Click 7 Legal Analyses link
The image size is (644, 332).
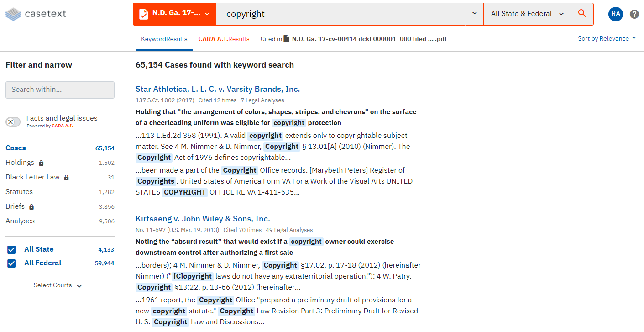262,100
